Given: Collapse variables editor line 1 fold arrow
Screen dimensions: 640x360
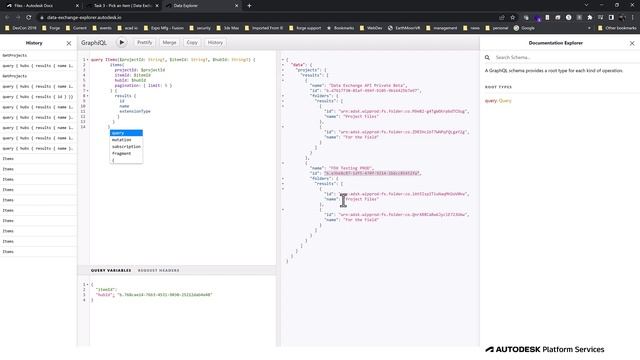Looking at the screenshot, I should pos(87,284).
